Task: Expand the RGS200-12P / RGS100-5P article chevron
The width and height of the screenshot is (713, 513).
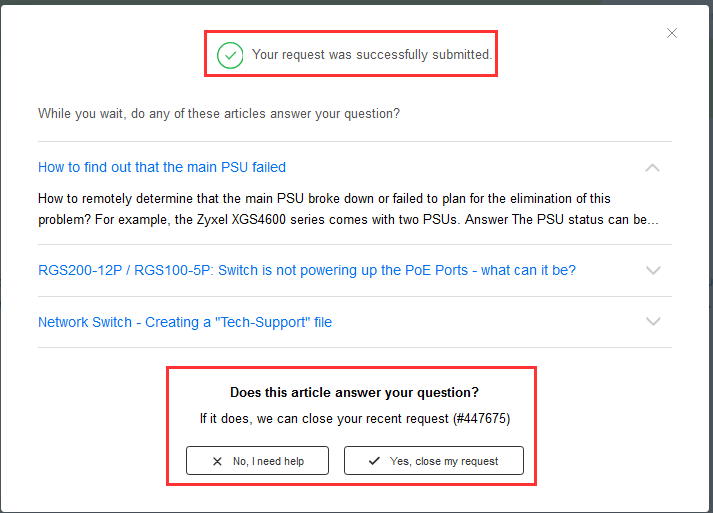Action: [653, 271]
